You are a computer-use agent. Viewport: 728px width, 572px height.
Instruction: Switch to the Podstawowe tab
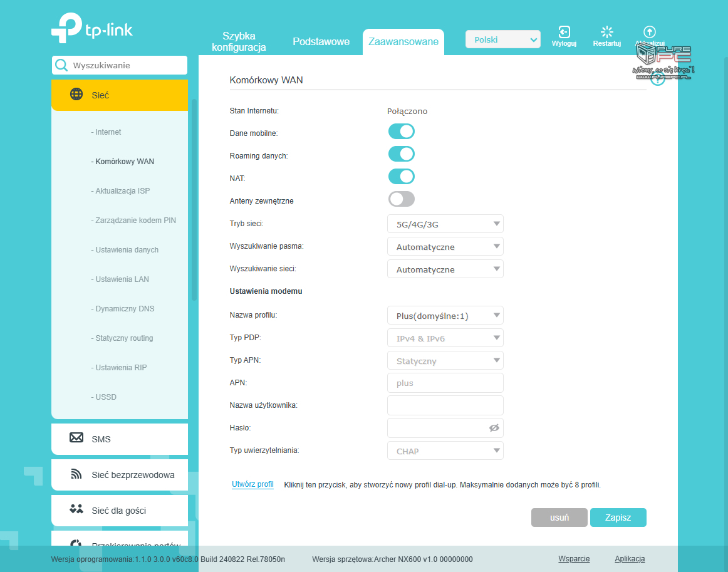(x=321, y=41)
